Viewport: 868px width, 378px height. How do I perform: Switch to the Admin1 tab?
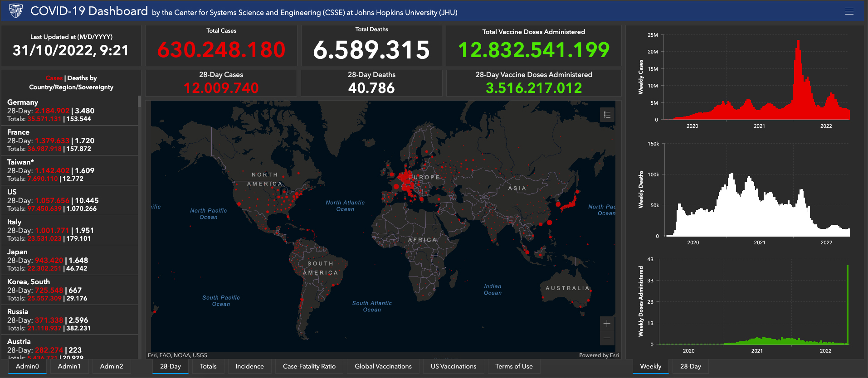tap(69, 366)
